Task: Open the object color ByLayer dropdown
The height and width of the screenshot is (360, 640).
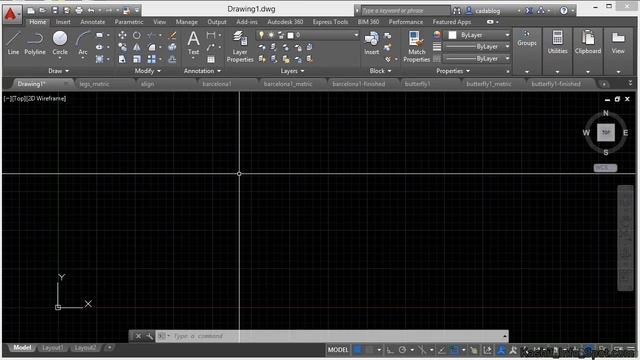Action: tap(507, 35)
